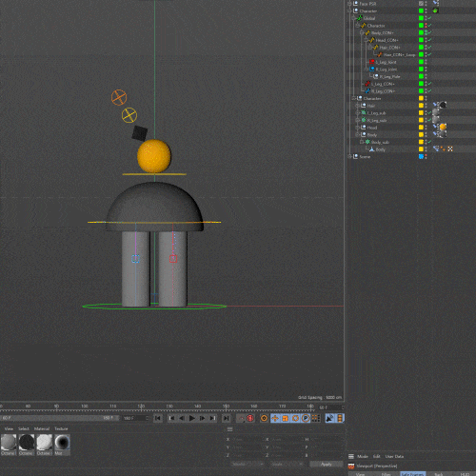Screen dimensions: 476x476
Task: Open the Texture menu in material manager
Action: pos(61,428)
